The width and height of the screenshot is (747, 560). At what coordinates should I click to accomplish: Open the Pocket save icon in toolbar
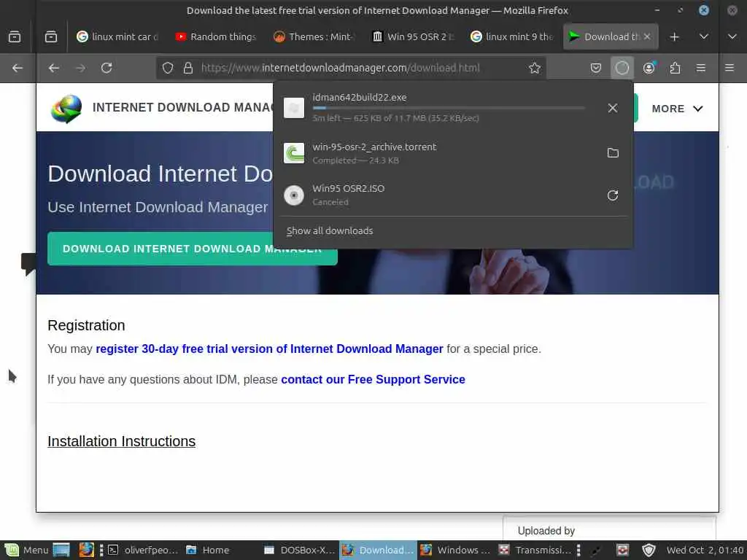tap(595, 68)
